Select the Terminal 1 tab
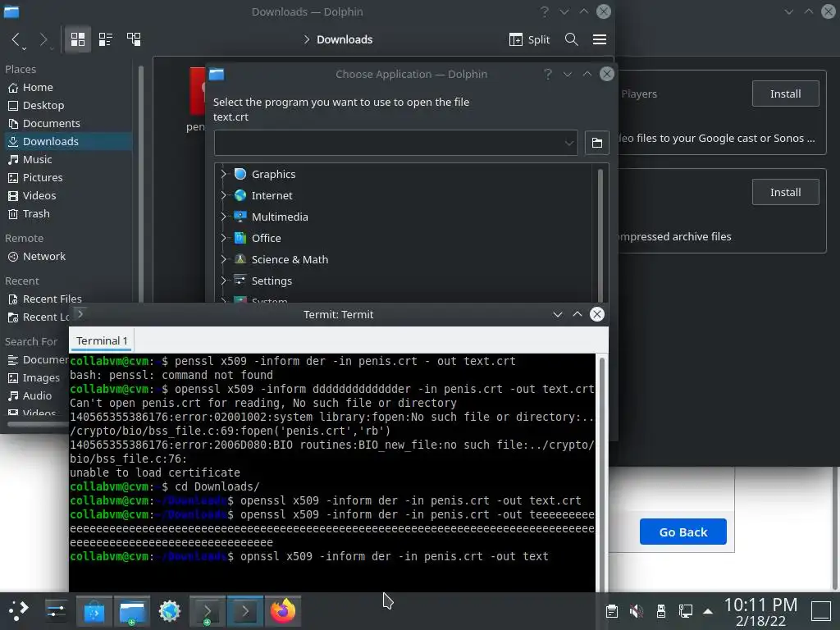The height and width of the screenshot is (630, 840). [102, 340]
